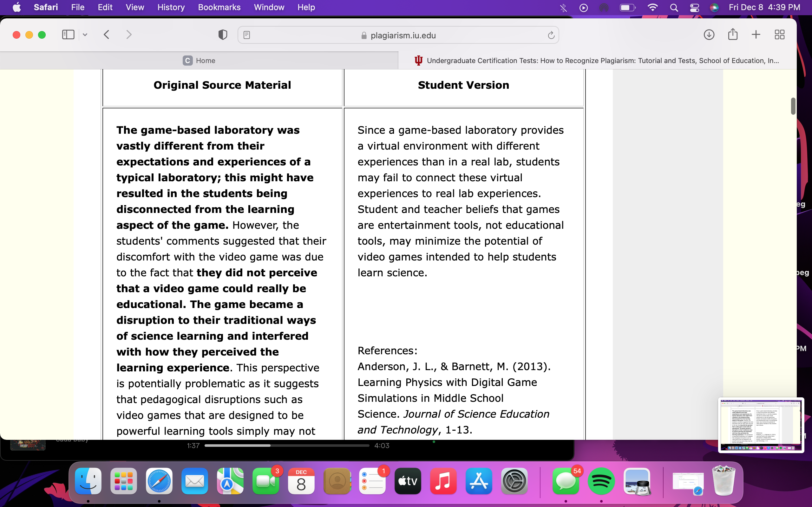Open the Bookmarks menu
Screen dimensions: 812x507
(219, 7)
